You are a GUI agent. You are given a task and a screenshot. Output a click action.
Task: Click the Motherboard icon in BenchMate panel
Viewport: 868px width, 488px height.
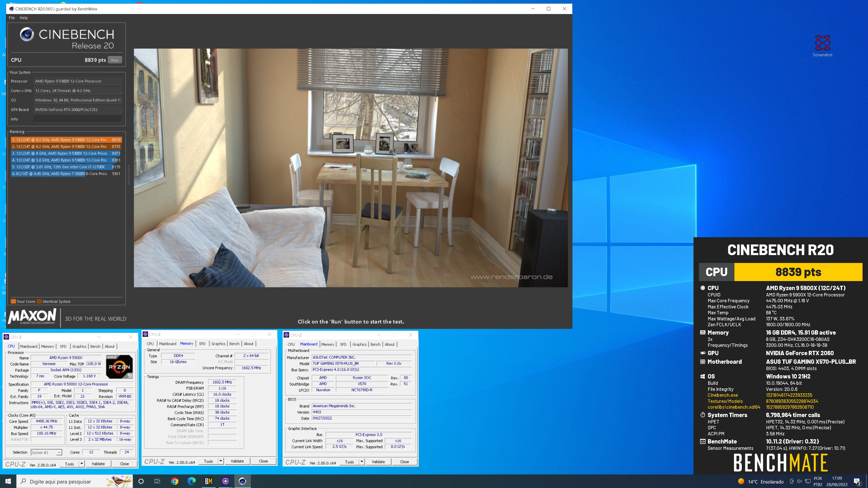(x=703, y=362)
